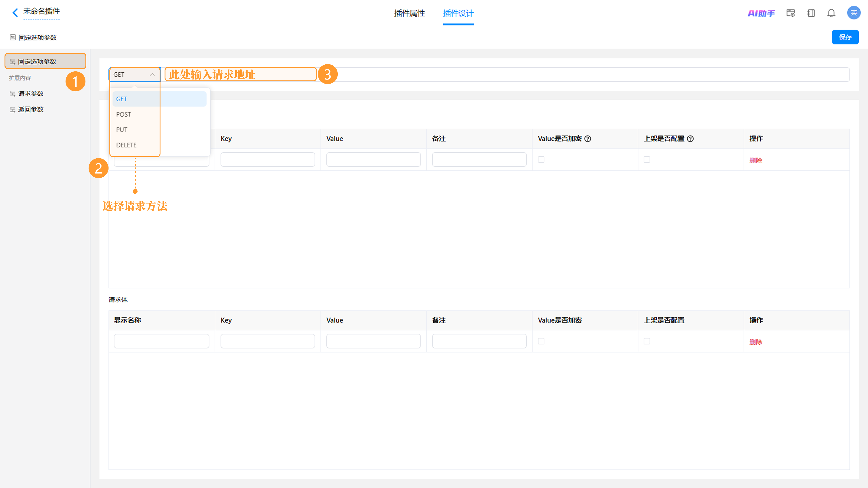Click 备注 input in upper table
This screenshot has width=868, height=488.
pos(479,160)
